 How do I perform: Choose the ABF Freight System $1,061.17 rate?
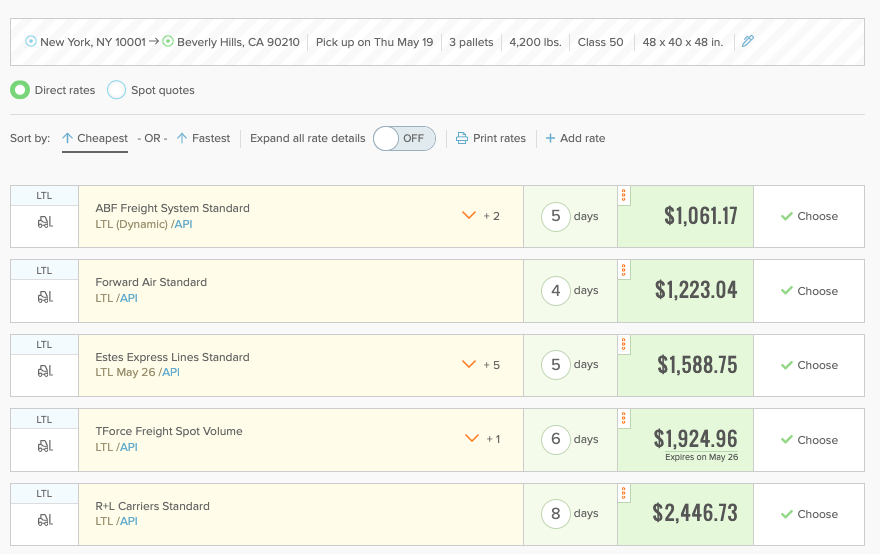(809, 216)
